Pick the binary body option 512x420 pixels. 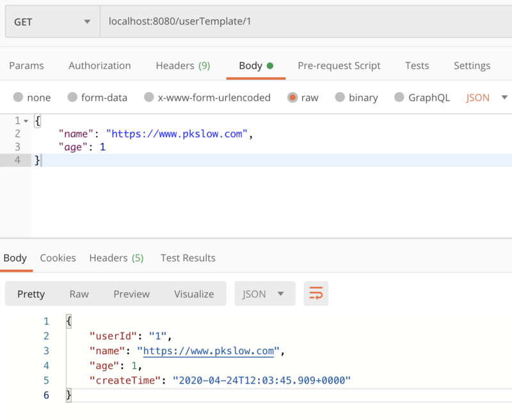coord(340,98)
